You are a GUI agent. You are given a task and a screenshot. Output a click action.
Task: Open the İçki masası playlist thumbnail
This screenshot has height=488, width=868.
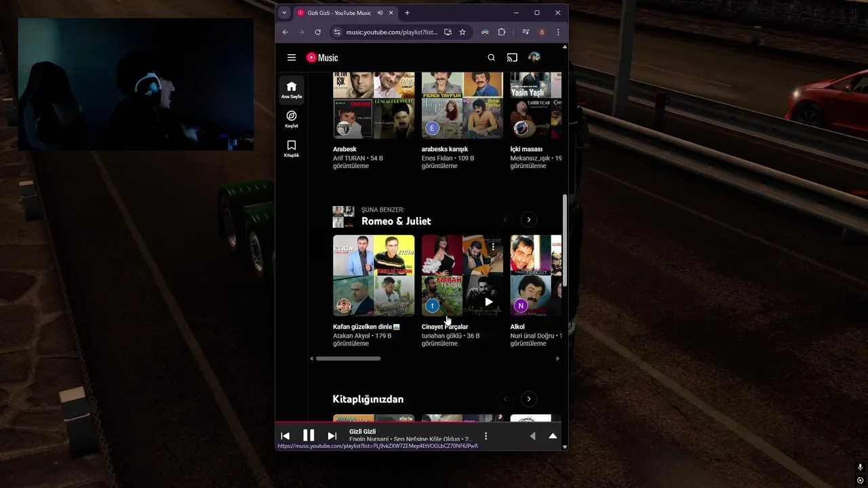(x=536, y=105)
